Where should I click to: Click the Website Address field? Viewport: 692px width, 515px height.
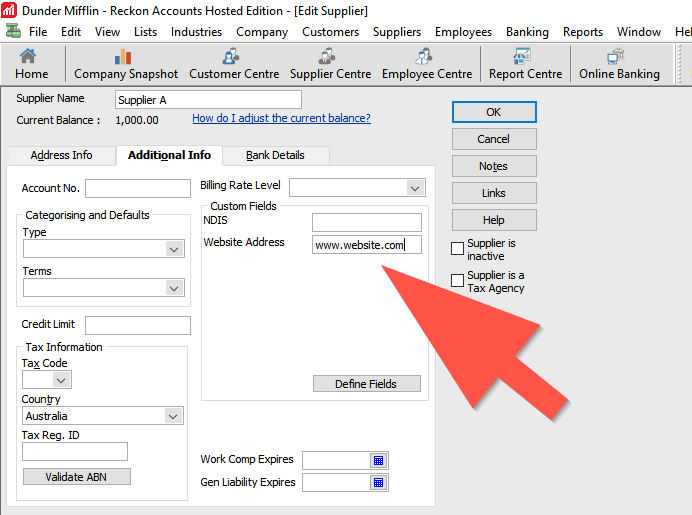pos(366,245)
